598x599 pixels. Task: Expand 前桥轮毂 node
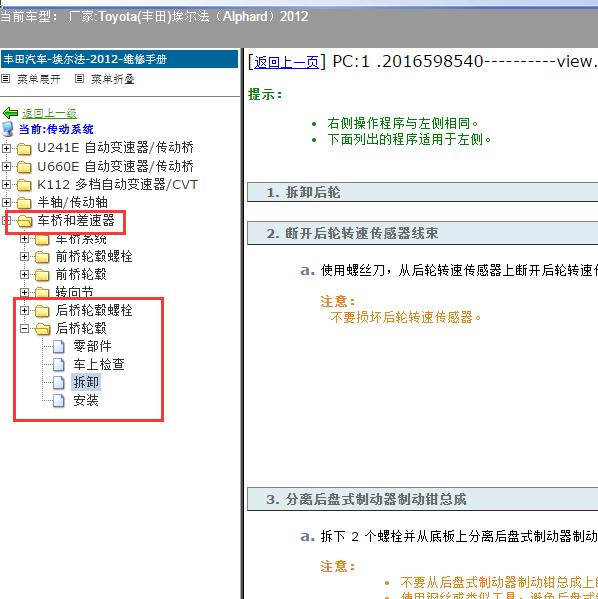coord(24,274)
